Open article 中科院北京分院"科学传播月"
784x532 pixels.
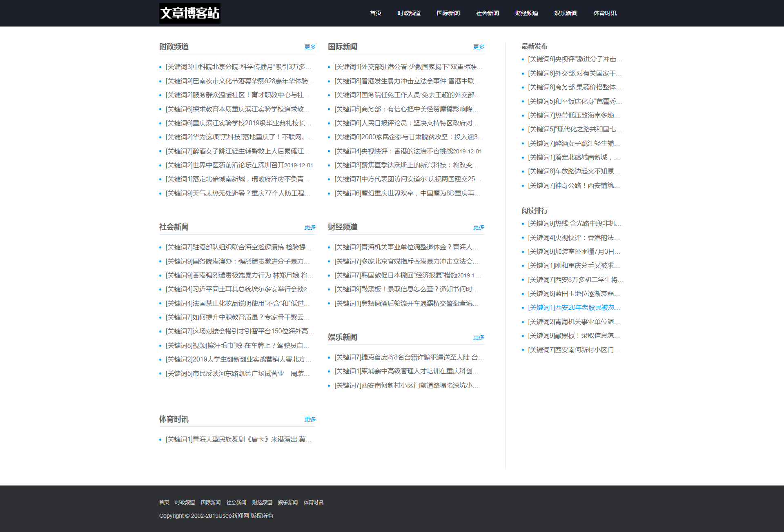[x=238, y=67]
